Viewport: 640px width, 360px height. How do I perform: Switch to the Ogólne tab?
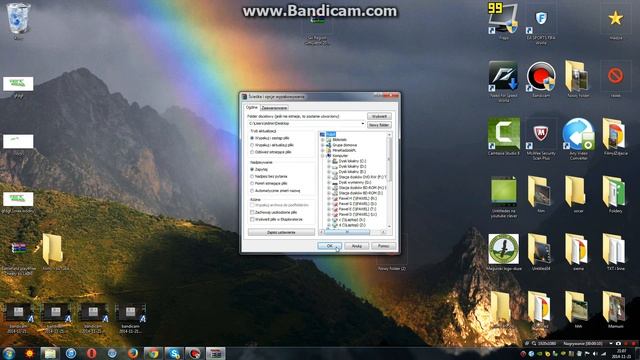point(252,107)
